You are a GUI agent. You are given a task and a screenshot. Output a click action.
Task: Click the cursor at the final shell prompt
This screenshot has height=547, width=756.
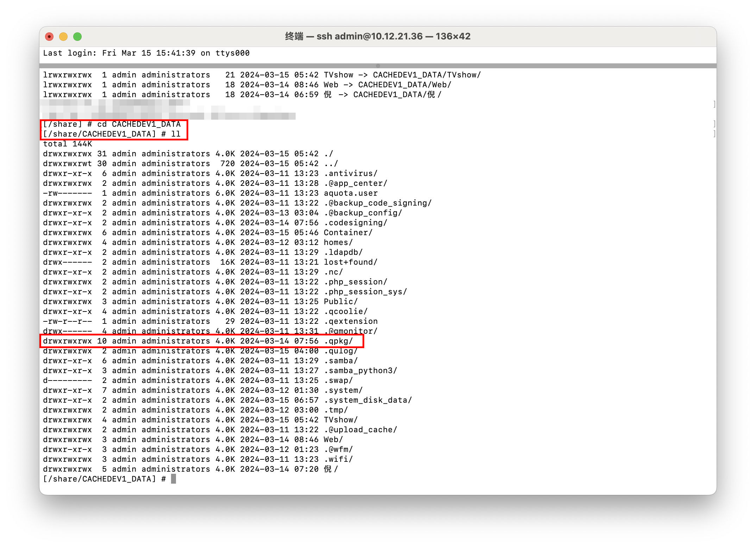click(x=174, y=479)
